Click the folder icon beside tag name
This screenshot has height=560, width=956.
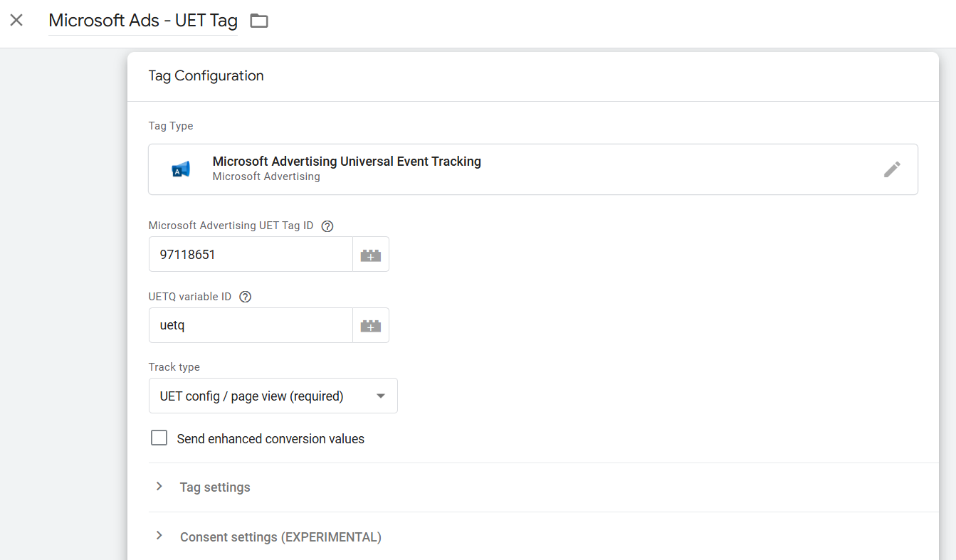[x=259, y=21]
